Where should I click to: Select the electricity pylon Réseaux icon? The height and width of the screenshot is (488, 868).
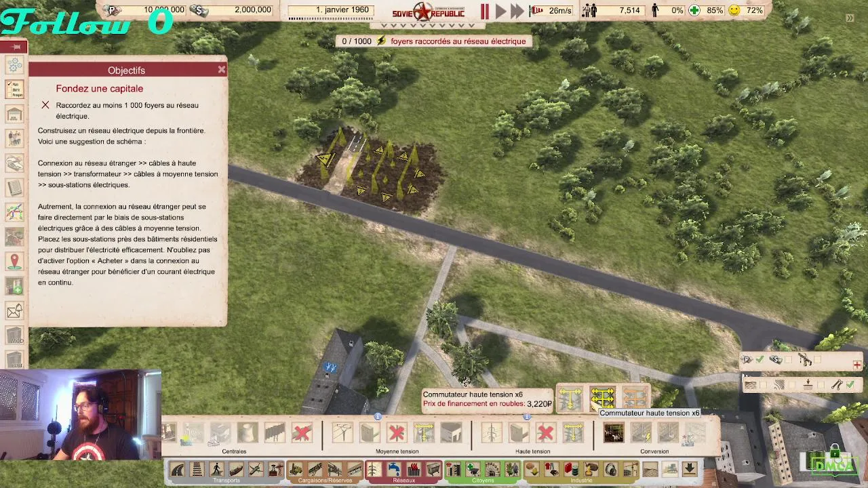tap(373, 469)
